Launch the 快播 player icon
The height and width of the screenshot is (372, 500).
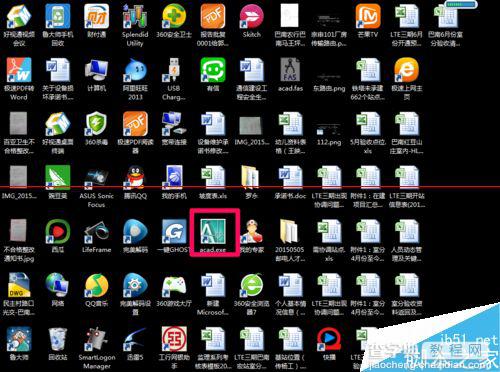(329, 339)
